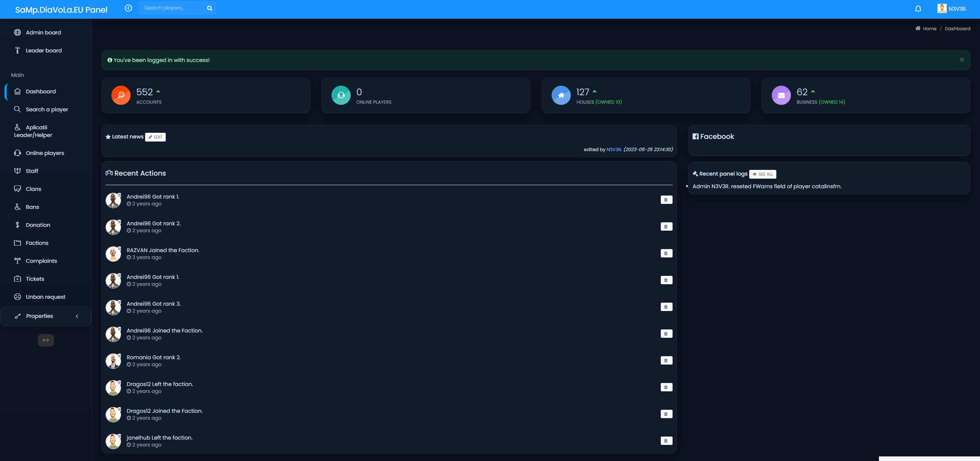The width and height of the screenshot is (980, 461).
Task: Click Home in the breadcrumb
Action: [x=929, y=29]
